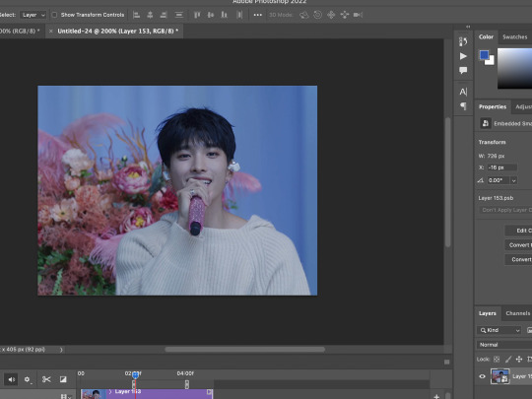Open the Character panel icon
The width and height of the screenshot is (532, 399).
click(x=463, y=92)
